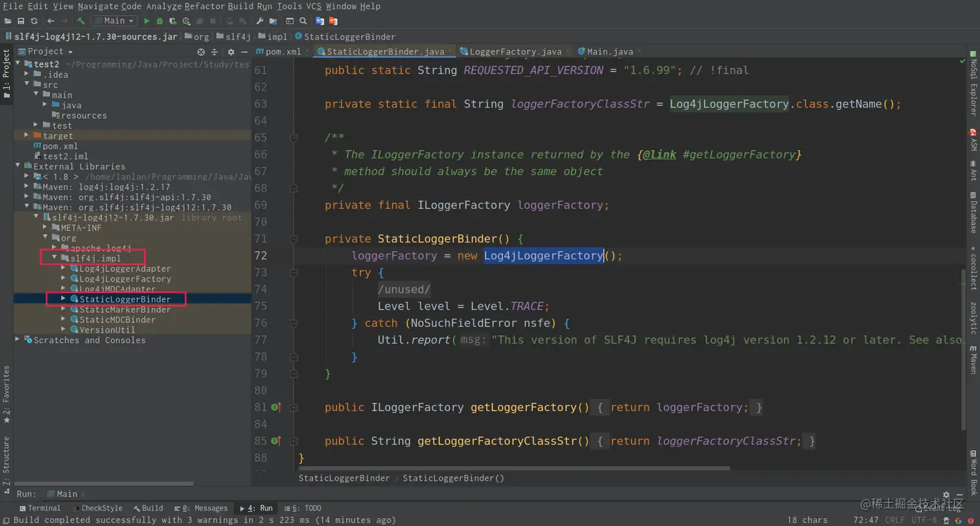Expand the META-INF folder arrow

coord(45,228)
